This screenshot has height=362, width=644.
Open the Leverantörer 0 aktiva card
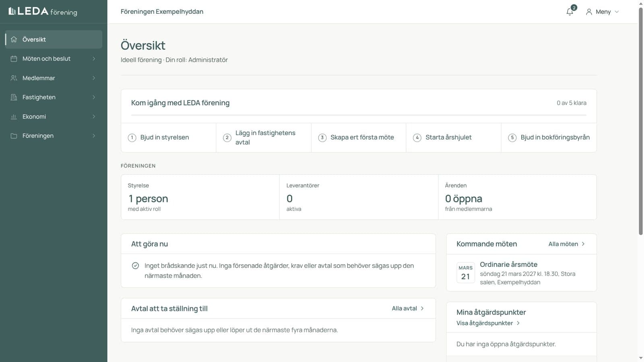point(359,197)
